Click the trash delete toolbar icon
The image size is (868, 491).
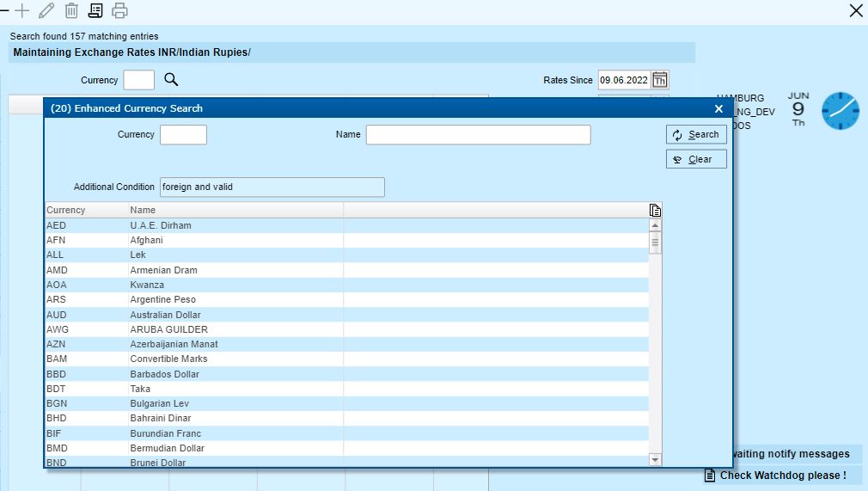pyautogui.click(x=71, y=10)
